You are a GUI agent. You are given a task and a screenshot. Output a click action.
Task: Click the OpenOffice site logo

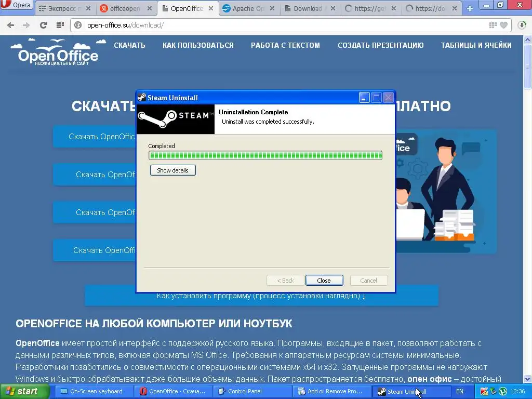pyautogui.click(x=58, y=52)
